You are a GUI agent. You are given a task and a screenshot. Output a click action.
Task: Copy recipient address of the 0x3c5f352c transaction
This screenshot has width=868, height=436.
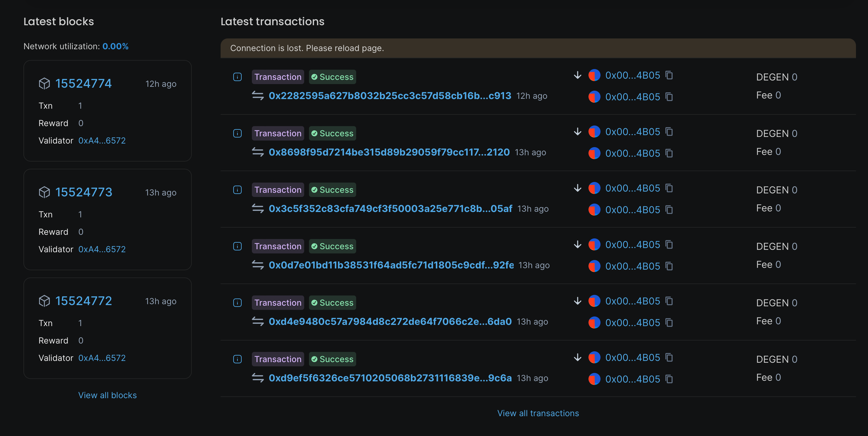[669, 210]
